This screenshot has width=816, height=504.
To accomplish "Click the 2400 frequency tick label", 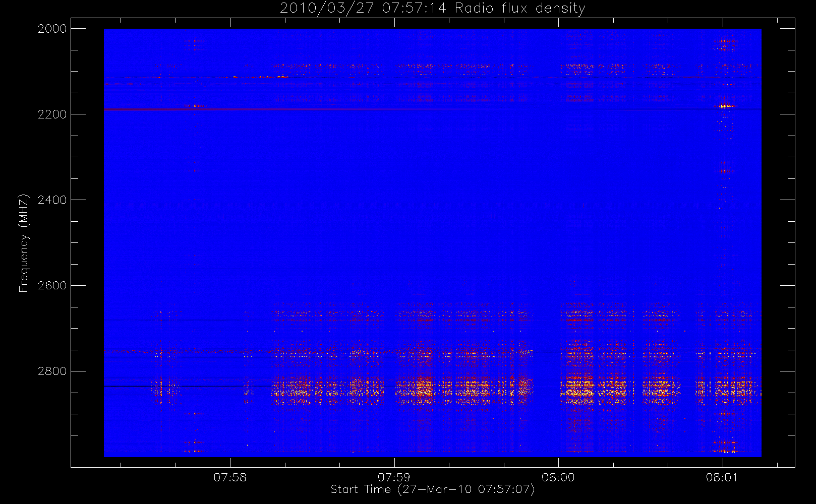I will coord(52,200).
